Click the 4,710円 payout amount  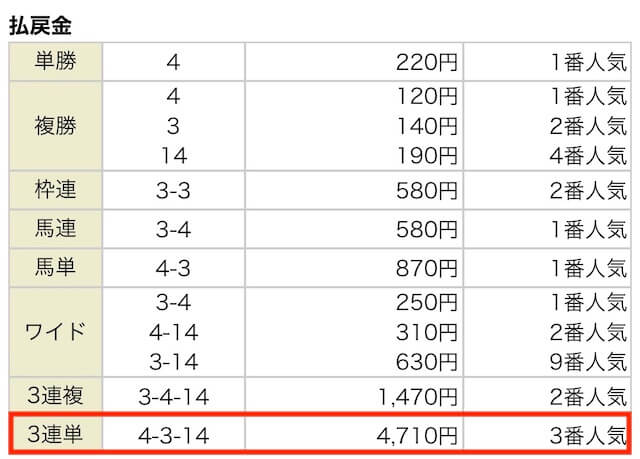tap(417, 436)
